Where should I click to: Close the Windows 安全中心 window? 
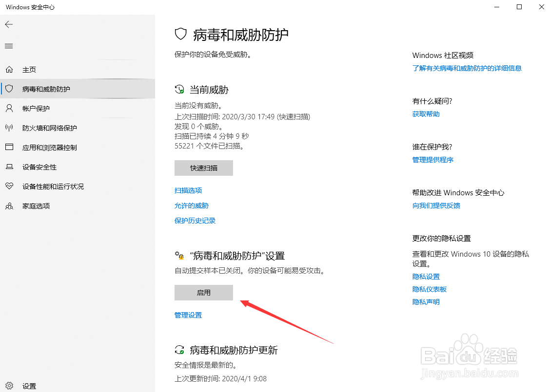tap(541, 7)
